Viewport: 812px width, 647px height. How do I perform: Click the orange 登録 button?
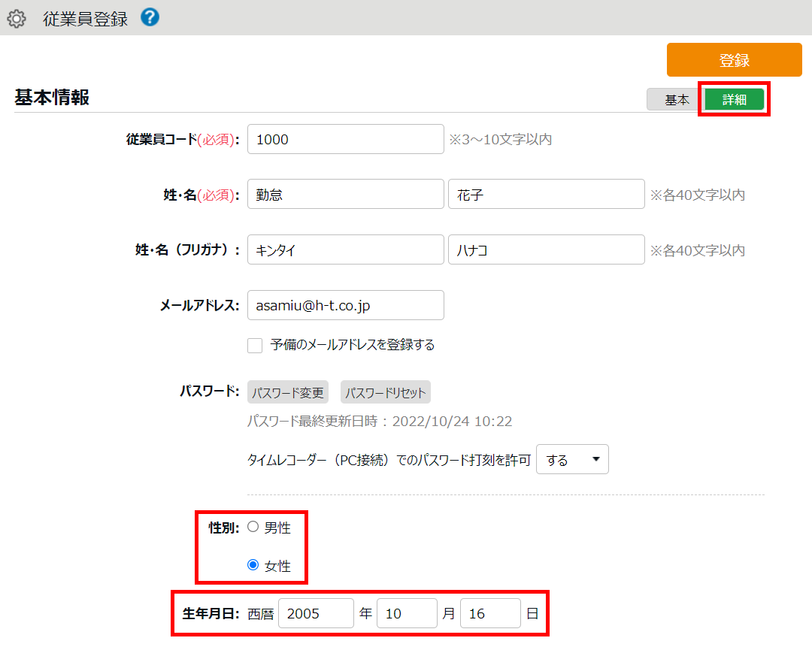pos(734,60)
